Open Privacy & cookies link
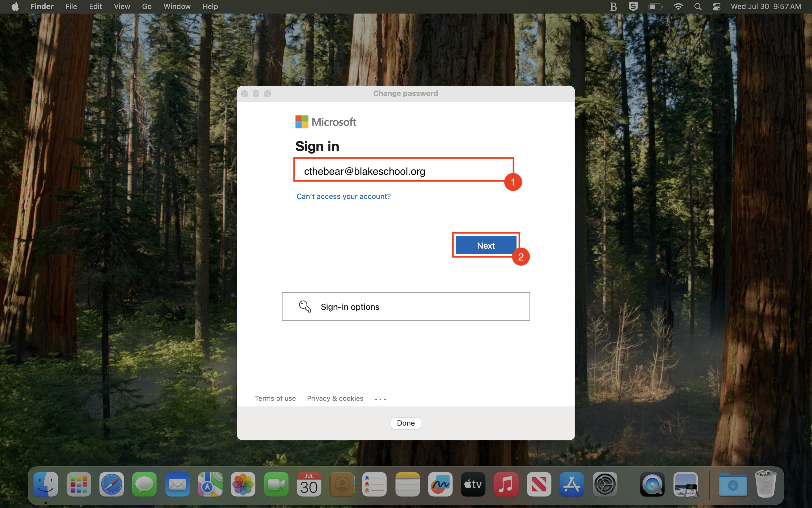Viewport: 812px width, 508px height. (x=335, y=398)
